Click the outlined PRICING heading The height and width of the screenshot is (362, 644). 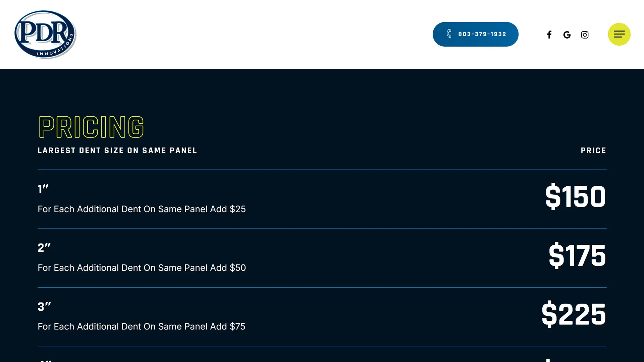pyautogui.click(x=91, y=127)
